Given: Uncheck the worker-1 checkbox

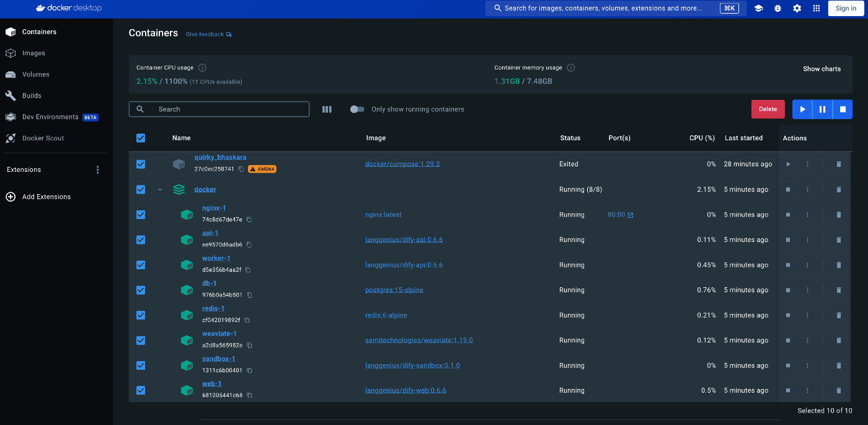Looking at the screenshot, I should 141,265.
